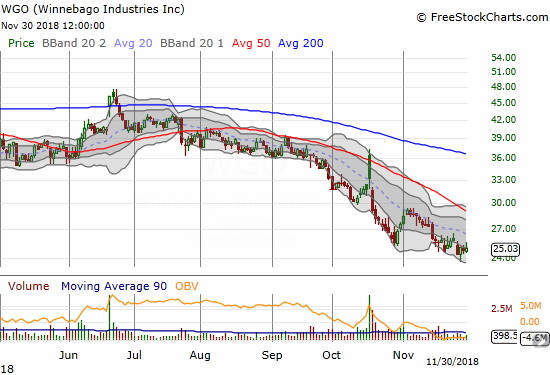Select the Nov 30 2018 12:00:00 timestamp

click(x=53, y=26)
